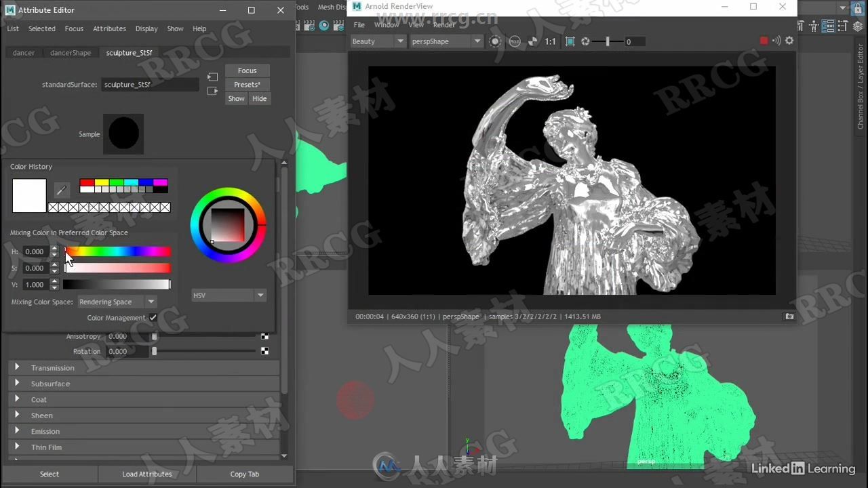The height and width of the screenshot is (488, 868).
Task: Click the snapshot camera icon in the RenderView status bar
Action: 789,317
